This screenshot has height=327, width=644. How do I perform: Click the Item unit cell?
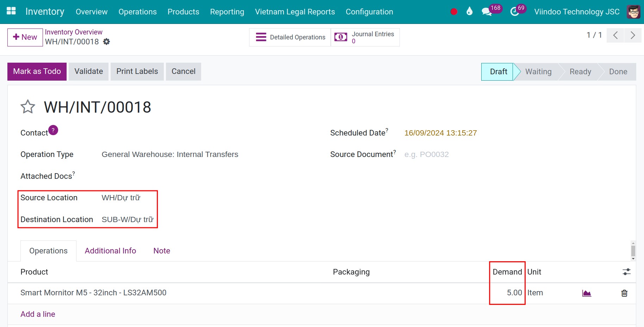click(x=535, y=293)
